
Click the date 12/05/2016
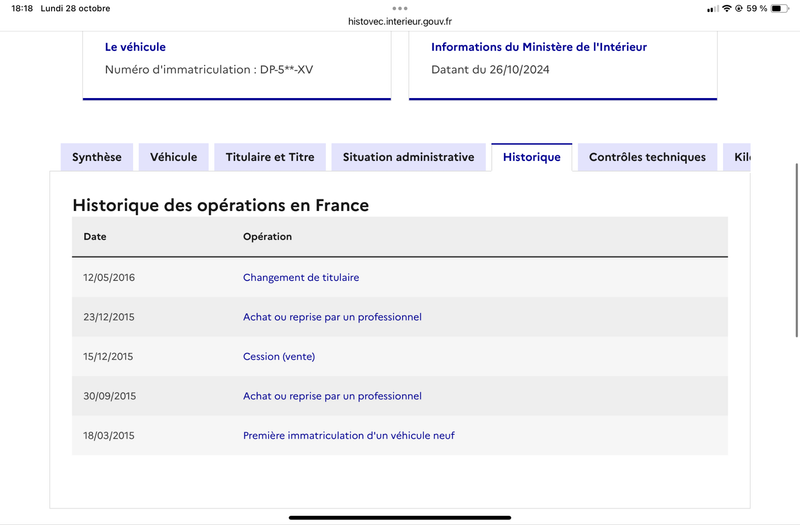pyautogui.click(x=109, y=278)
